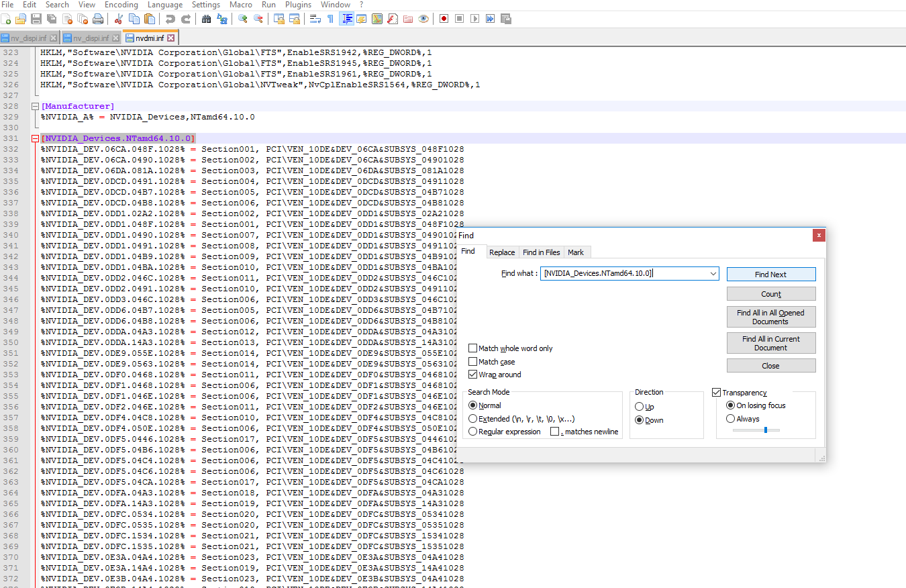Start macro recording with the red dot
Viewport: 906px width, 588px height.
pos(444,19)
